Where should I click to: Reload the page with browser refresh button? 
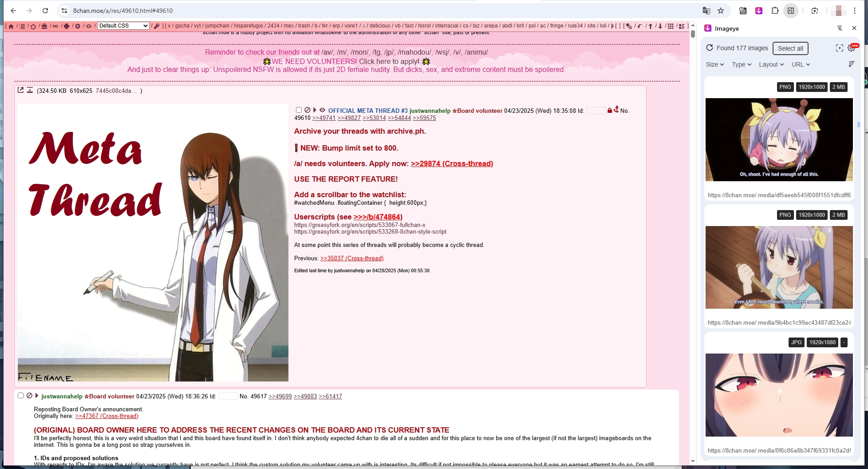[45, 11]
